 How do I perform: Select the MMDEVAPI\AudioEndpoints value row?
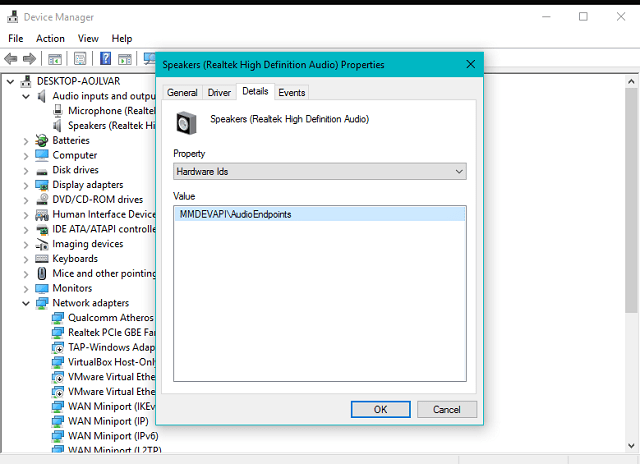pyautogui.click(x=320, y=214)
